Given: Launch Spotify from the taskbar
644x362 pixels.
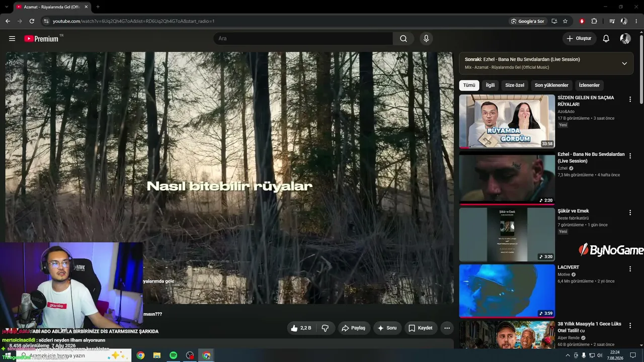Looking at the screenshot, I should pos(173,355).
